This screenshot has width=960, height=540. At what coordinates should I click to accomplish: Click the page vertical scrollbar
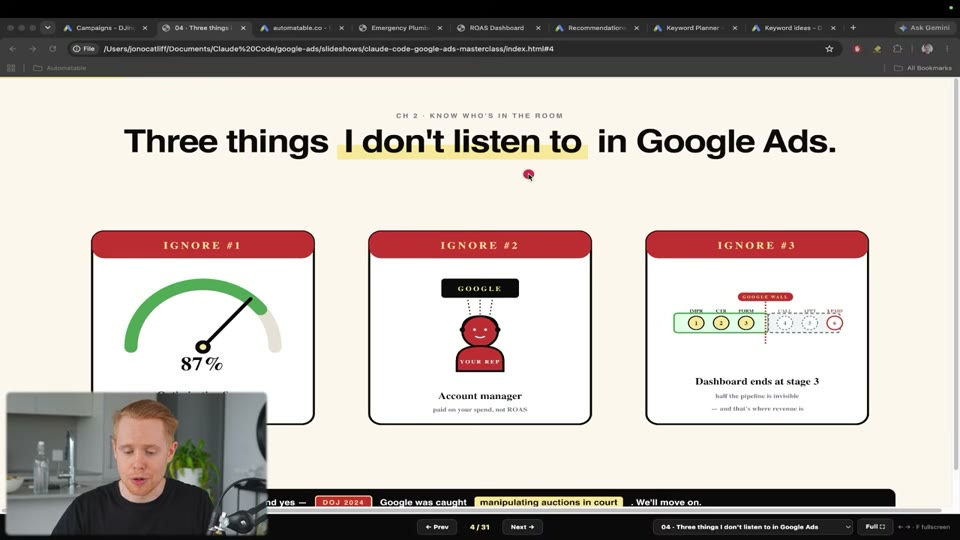[x=956, y=276]
